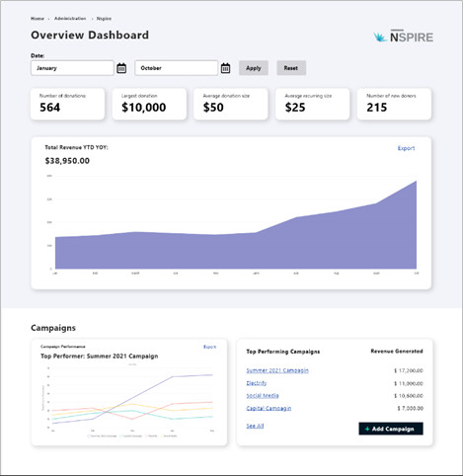This screenshot has width=463, height=476.
Task: Open Administration breadcrumb item
Action: [x=70, y=19]
